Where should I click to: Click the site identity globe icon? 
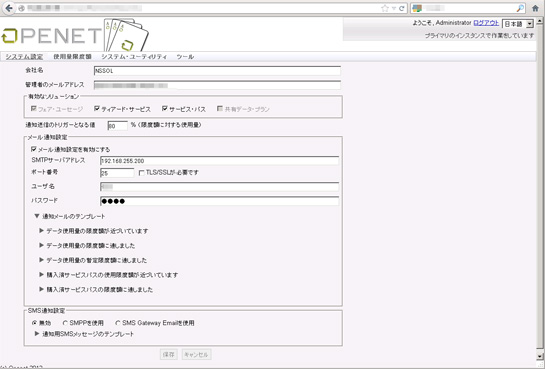coord(21,8)
